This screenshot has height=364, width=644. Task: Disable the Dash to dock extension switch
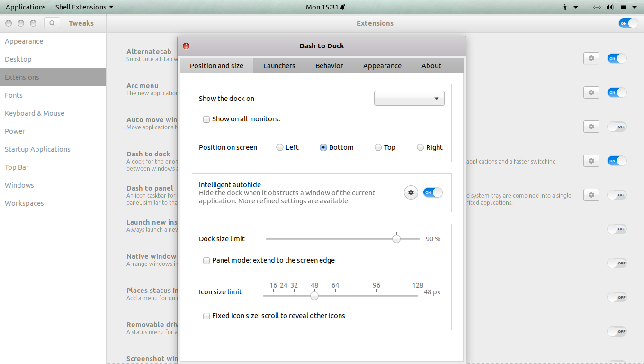[617, 161]
